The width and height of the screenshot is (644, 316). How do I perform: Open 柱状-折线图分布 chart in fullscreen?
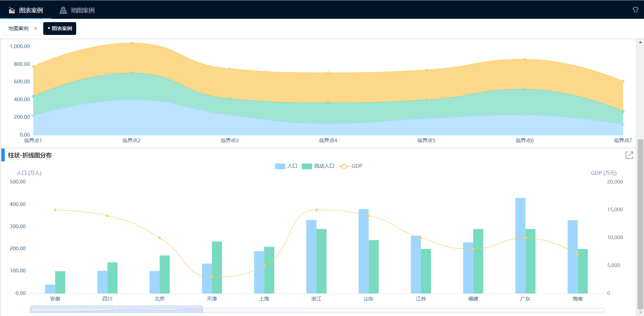[x=629, y=155]
